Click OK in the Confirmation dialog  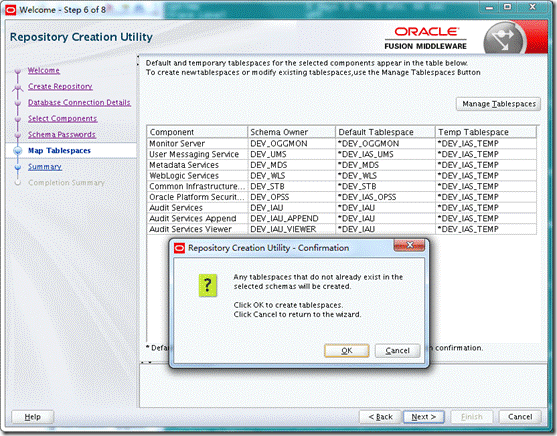point(346,351)
